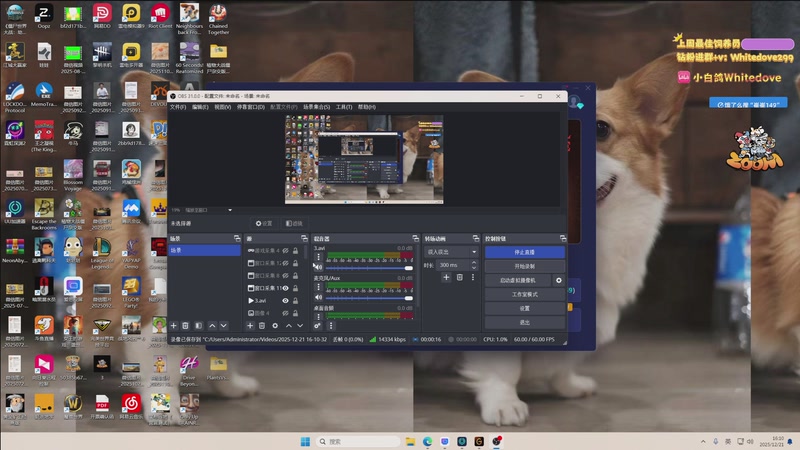Undock the Sources panel with its float icon
Viewport: 800px width, 450px height.
click(x=304, y=238)
